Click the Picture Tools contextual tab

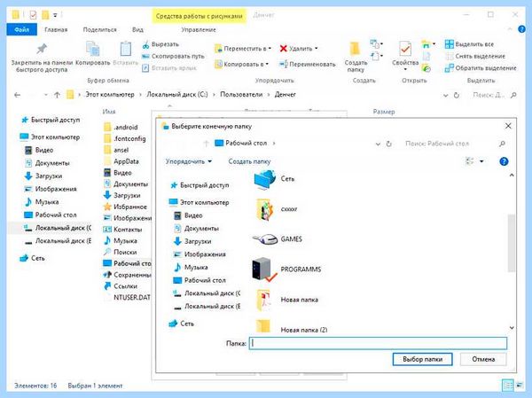(x=199, y=16)
